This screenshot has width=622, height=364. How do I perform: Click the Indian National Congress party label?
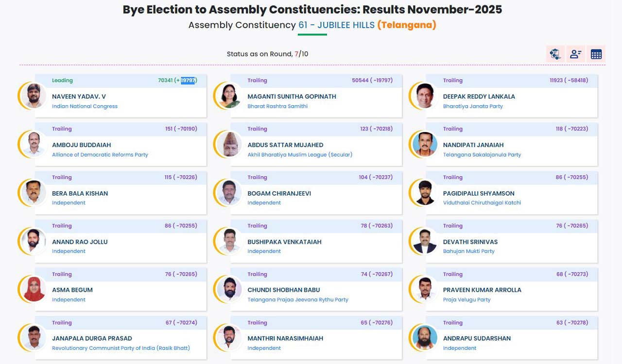click(x=85, y=106)
